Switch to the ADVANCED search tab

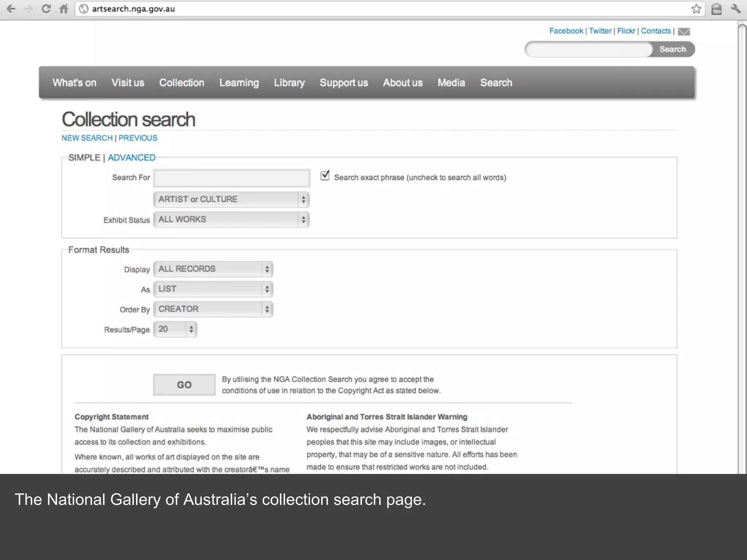coord(132,157)
